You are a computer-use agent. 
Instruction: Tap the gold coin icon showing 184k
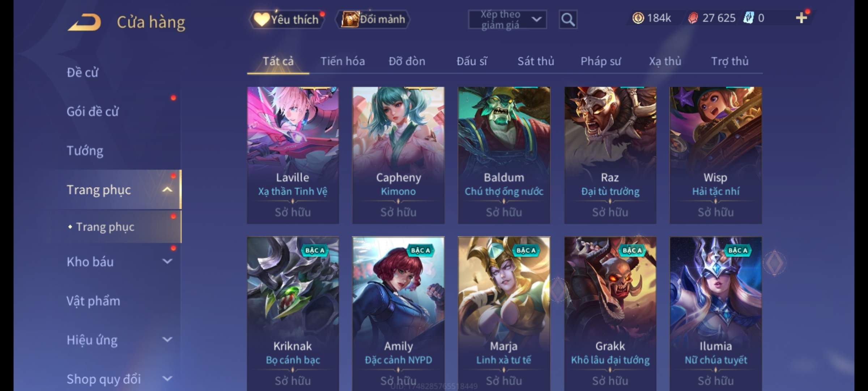pyautogui.click(x=638, y=18)
